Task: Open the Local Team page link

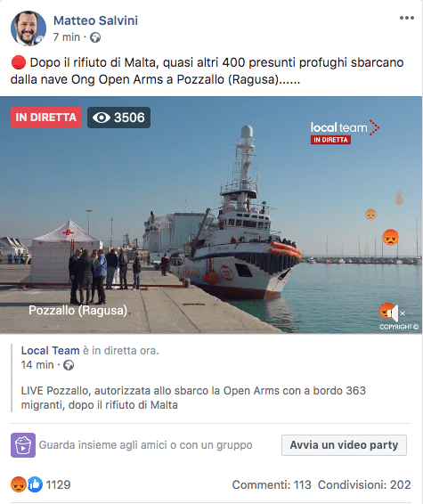Action: click(x=50, y=350)
